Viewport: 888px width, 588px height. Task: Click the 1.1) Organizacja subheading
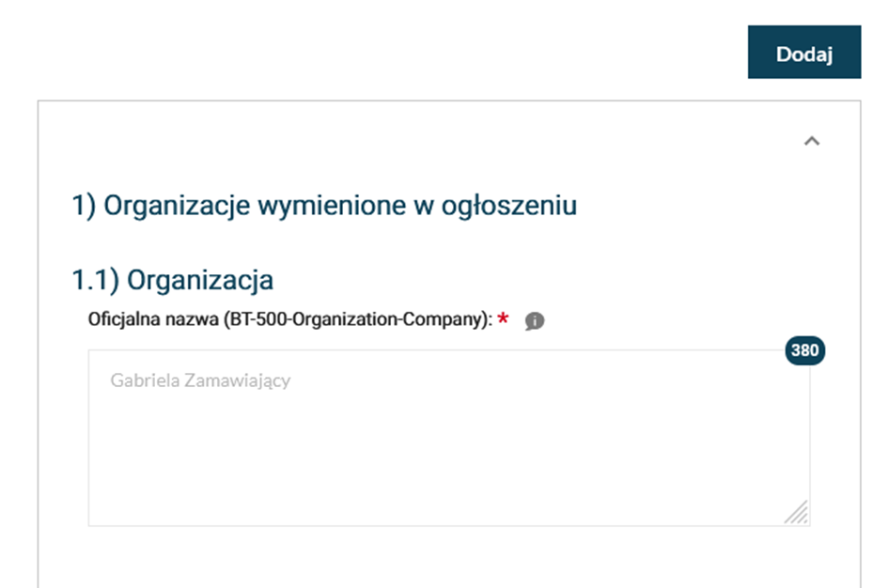[173, 280]
